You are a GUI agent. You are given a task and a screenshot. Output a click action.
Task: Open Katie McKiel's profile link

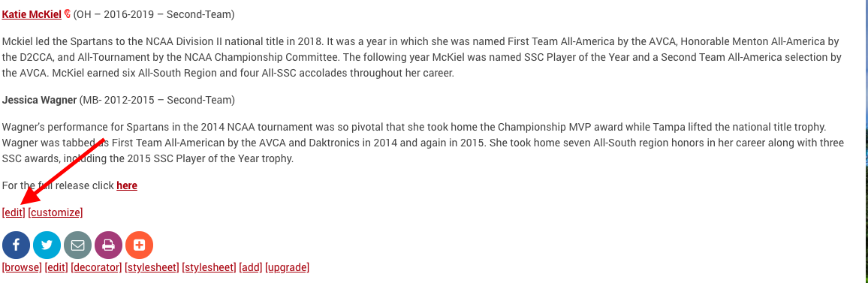coord(32,14)
